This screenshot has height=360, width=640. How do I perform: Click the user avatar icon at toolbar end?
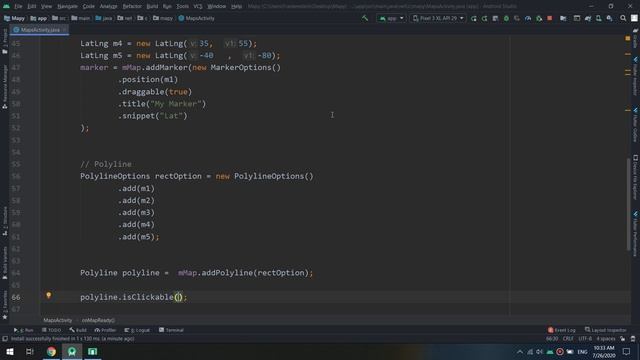(634, 18)
